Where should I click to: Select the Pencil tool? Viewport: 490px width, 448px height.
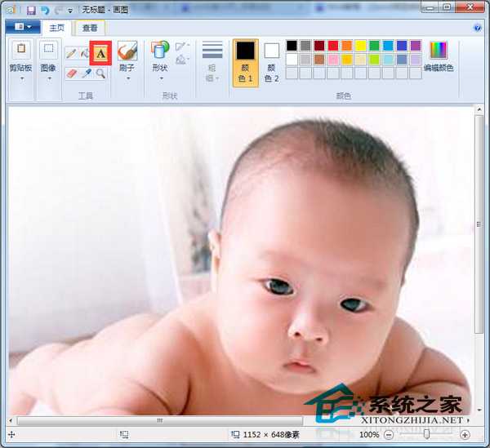tap(71, 53)
